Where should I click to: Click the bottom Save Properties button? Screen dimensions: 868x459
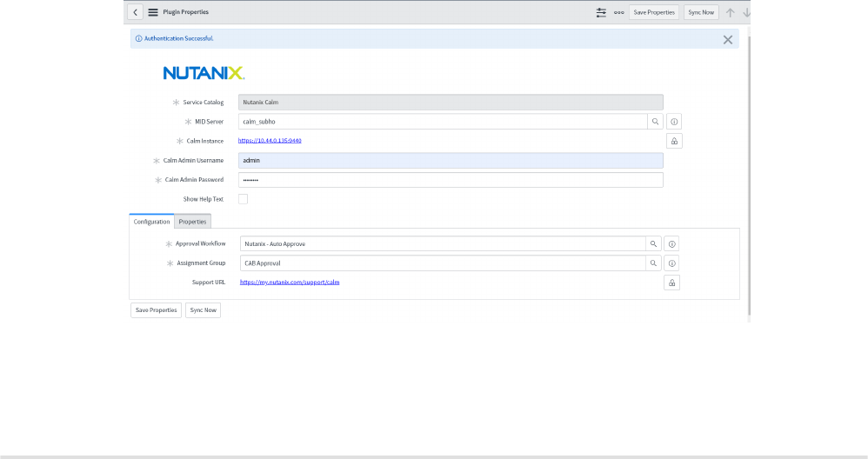click(156, 310)
